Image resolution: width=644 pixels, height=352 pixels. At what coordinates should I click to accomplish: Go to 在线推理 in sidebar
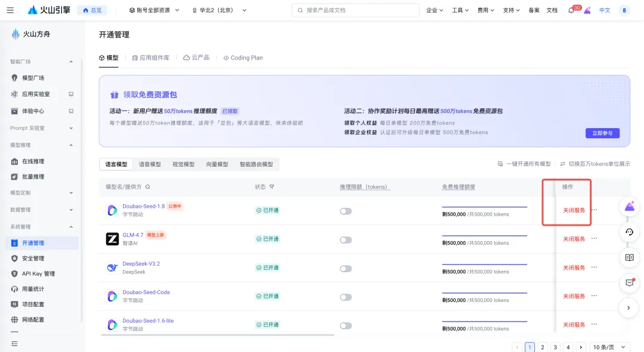[x=33, y=161]
